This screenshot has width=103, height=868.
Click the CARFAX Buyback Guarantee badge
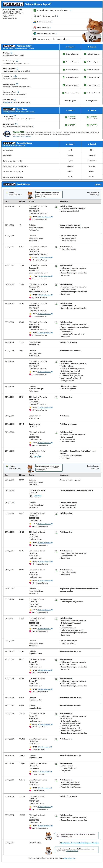click(x=7, y=134)
